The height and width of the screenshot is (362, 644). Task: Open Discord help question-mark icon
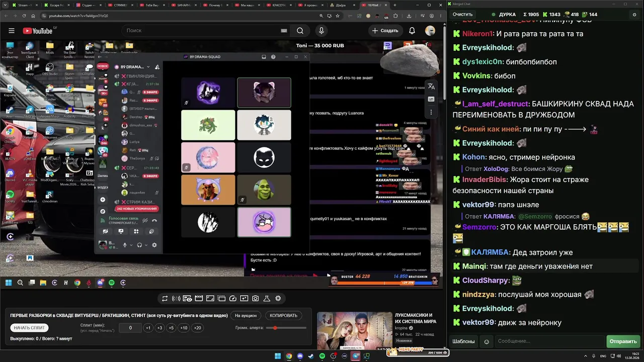click(273, 57)
